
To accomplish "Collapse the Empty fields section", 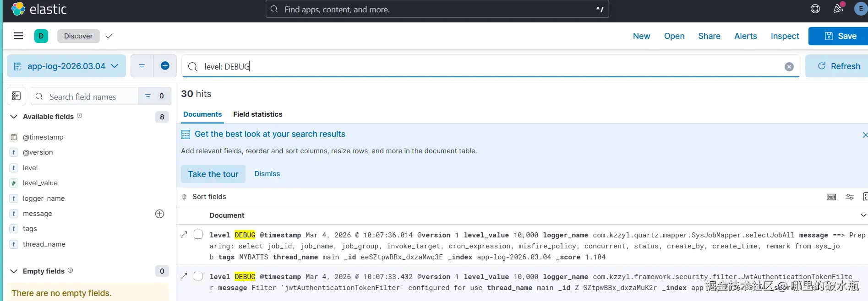I will coord(14,271).
